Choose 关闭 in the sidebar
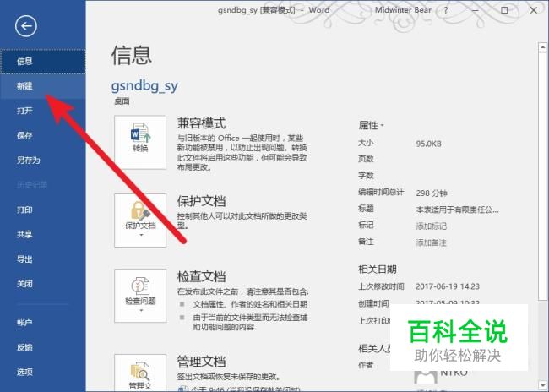Image resolution: width=549 pixels, height=392 pixels. pyautogui.click(x=43, y=284)
